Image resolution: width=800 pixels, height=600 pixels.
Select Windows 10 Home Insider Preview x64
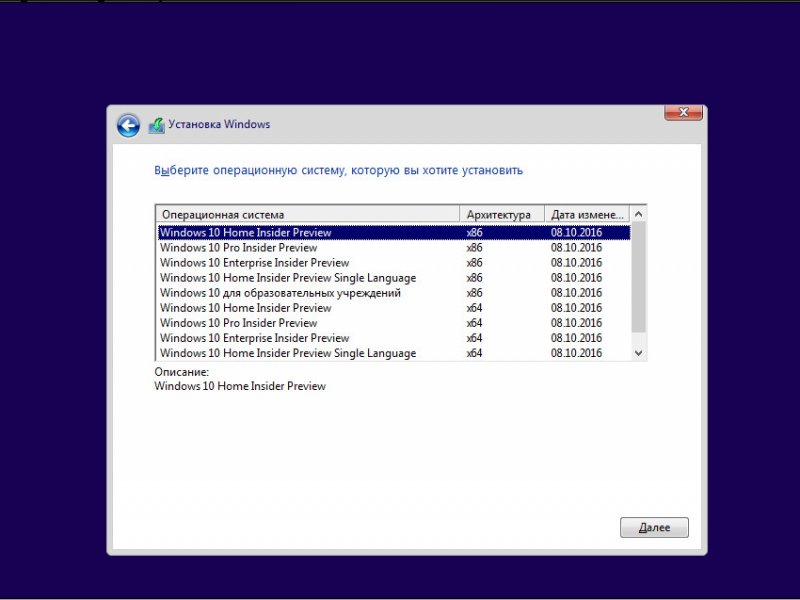pos(394,308)
